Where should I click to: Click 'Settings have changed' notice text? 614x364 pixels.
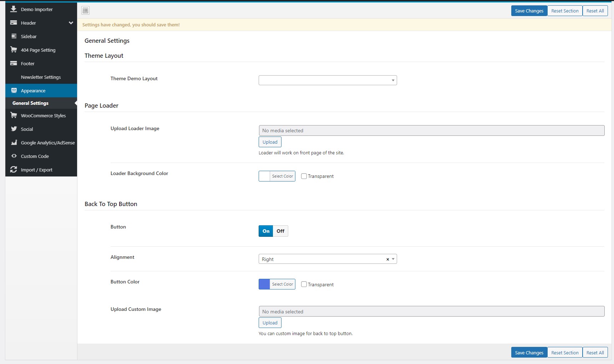[131, 25]
